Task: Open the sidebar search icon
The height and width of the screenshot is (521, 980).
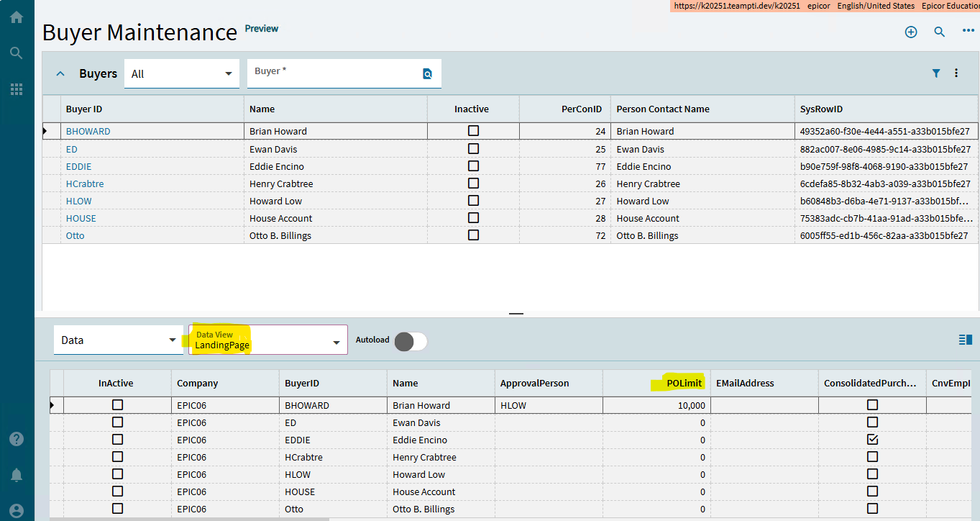Action: click(17, 53)
